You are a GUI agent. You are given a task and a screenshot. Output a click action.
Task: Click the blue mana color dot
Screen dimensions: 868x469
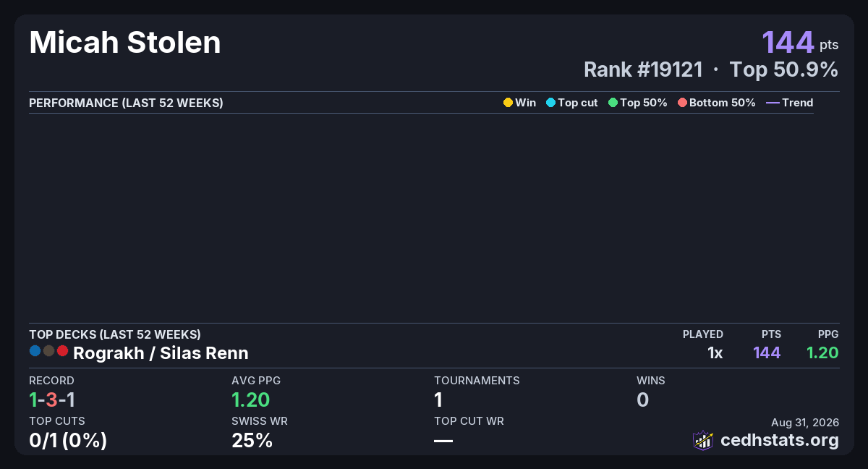pos(35,351)
